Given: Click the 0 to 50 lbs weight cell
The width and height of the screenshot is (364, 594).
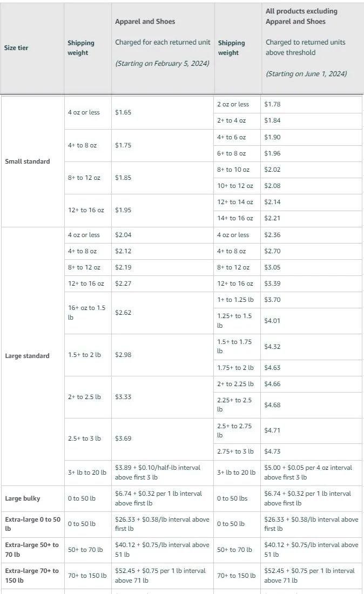Looking at the screenshot, I should point(232,498).
